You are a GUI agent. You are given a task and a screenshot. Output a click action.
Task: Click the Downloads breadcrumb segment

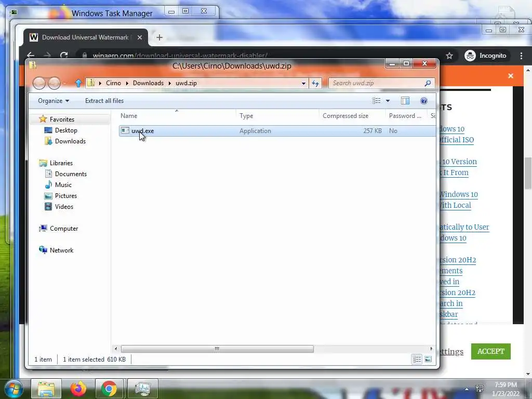(x=148, y=83)
